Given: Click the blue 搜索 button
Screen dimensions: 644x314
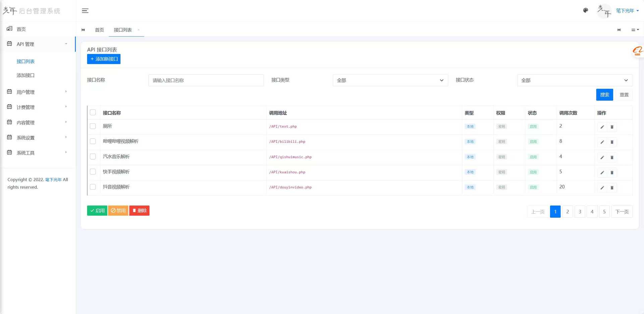Looking at the screenshot, I should click(604, 95).
